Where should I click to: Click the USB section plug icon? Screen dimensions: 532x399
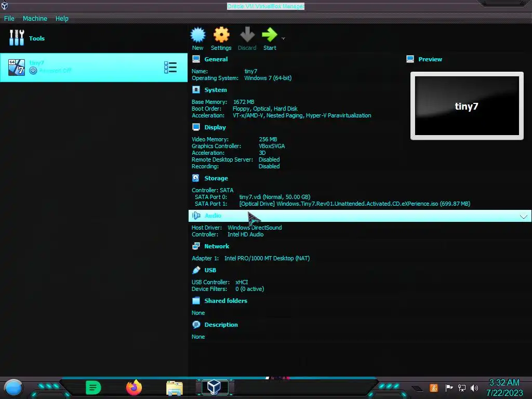[x=196, y=270]
